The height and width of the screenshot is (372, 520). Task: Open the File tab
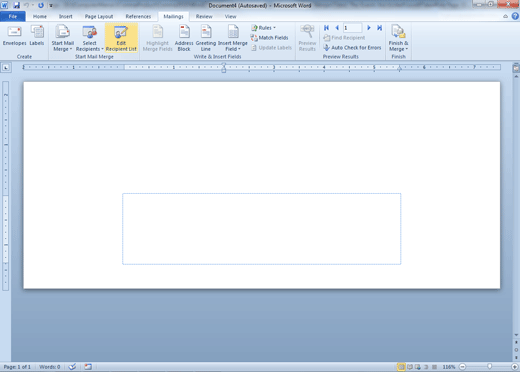click(x=13, y=16)
